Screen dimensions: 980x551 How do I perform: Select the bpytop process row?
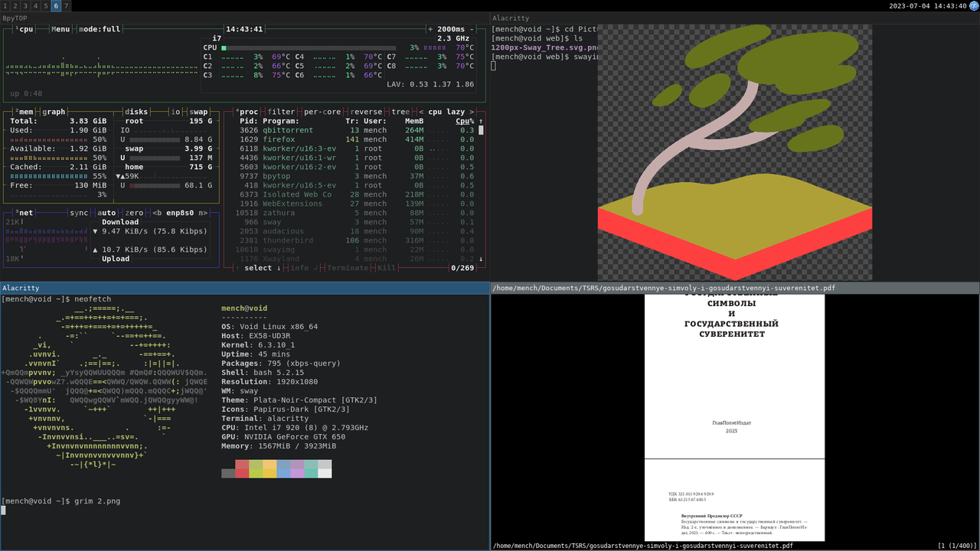357,176
